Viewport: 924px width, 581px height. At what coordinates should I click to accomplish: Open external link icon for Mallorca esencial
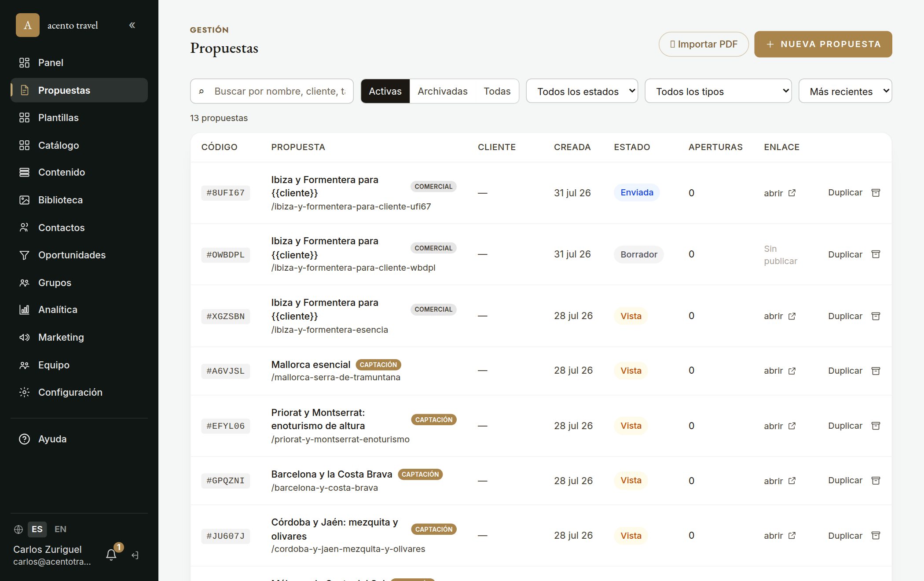(792, 371)
